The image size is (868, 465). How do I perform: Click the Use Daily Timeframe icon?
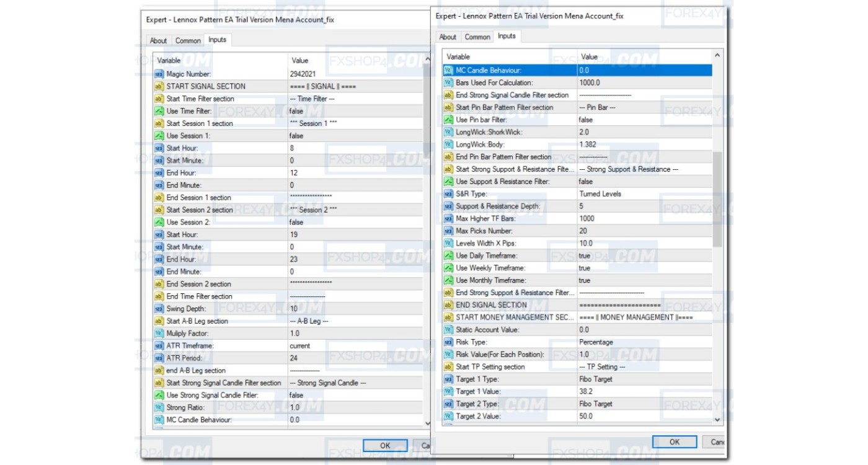[448, 255]
